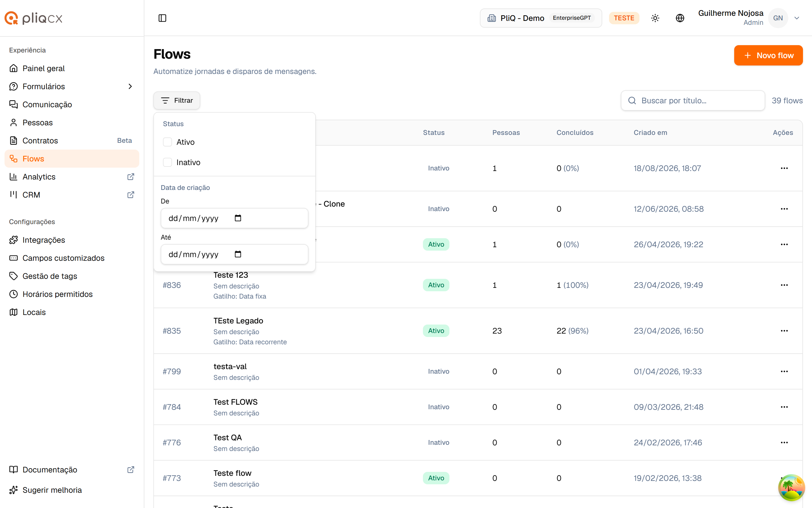This screenshot has height=508, width=812.
Task: Open Pessoas in sidebar
Action: [x=72, y=123]
